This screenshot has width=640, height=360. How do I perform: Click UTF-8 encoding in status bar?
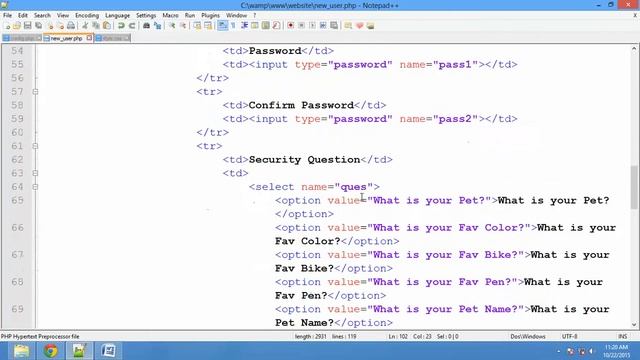coord(569,337)
